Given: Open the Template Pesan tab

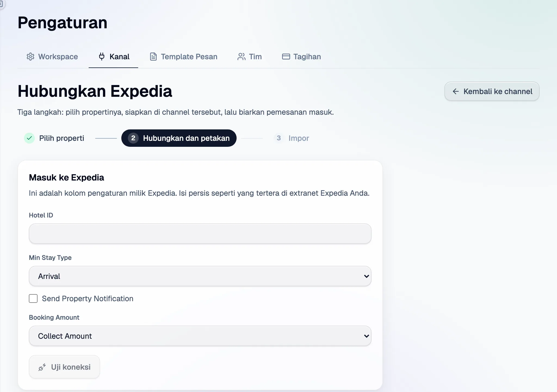Looking at the screenshot, I should tap(184, 57).
